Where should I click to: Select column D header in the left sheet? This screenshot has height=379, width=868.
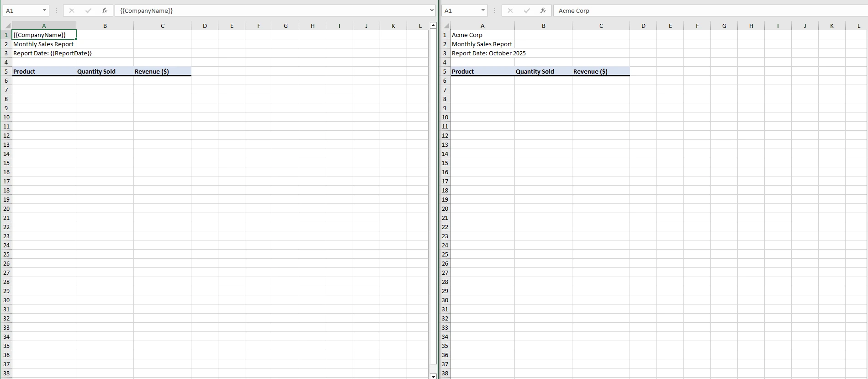[x=205, y=26]
